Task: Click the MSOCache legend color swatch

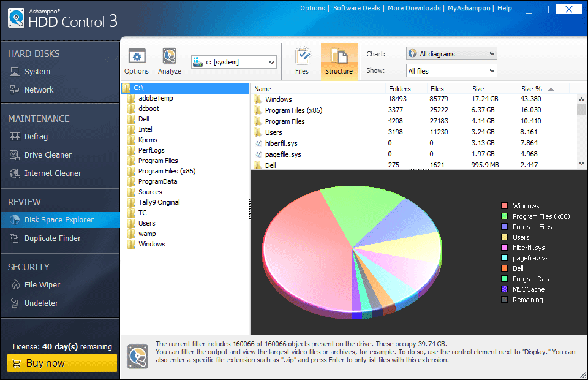Action: point(504,289)
